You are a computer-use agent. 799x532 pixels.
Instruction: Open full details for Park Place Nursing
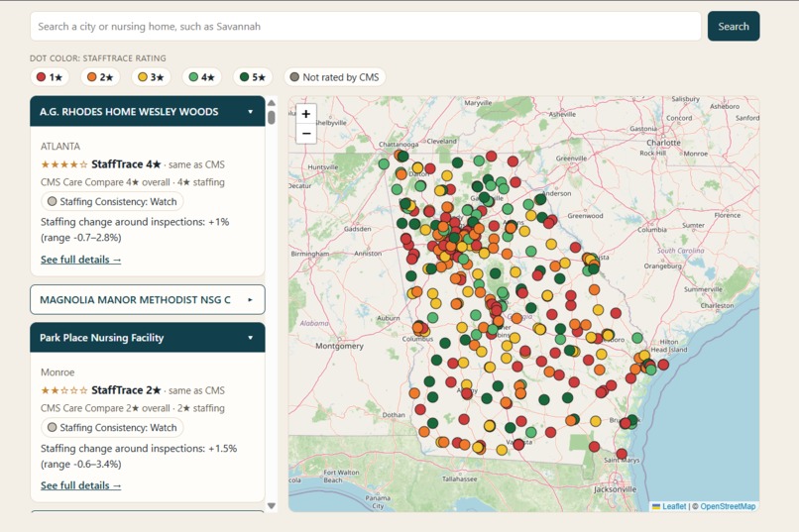click(80, 485)
